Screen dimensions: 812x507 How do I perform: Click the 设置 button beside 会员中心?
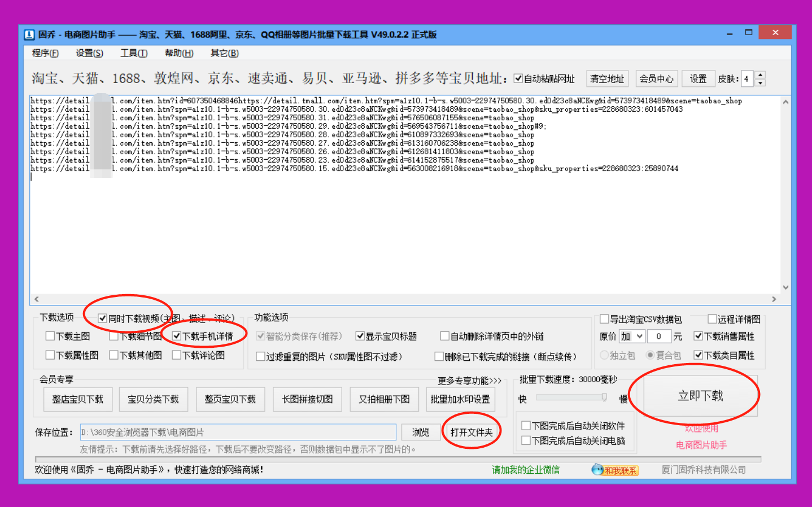pos(698,78)
